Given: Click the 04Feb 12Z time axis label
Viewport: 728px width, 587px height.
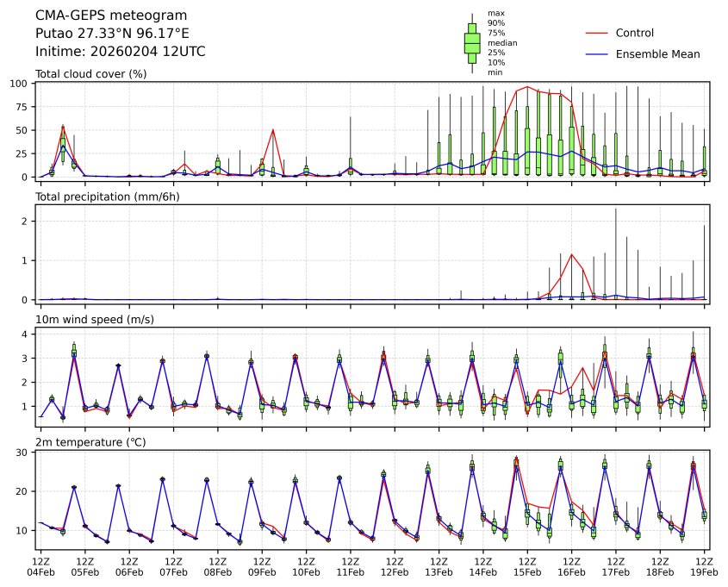Looking at the screenshot, I should [x=41, y=566].
